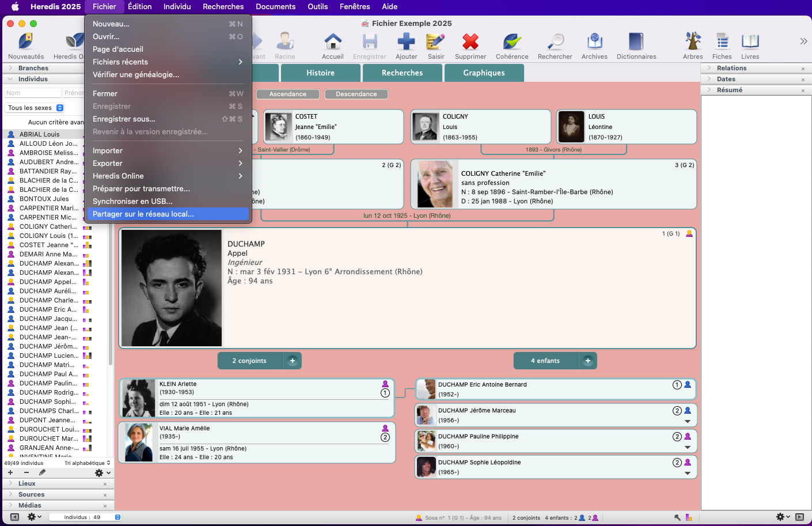The image size is (812, 526).
Task: Open the Cohérence check tool
Action: (511, 42)
